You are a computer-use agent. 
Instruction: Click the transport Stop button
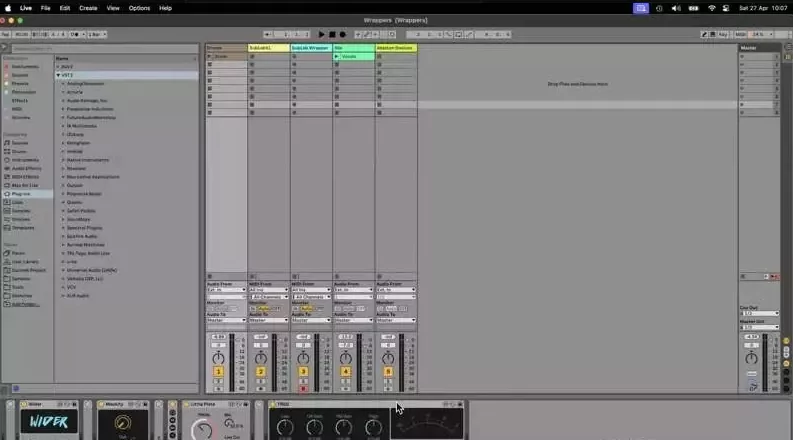click(x=332, y=34)
